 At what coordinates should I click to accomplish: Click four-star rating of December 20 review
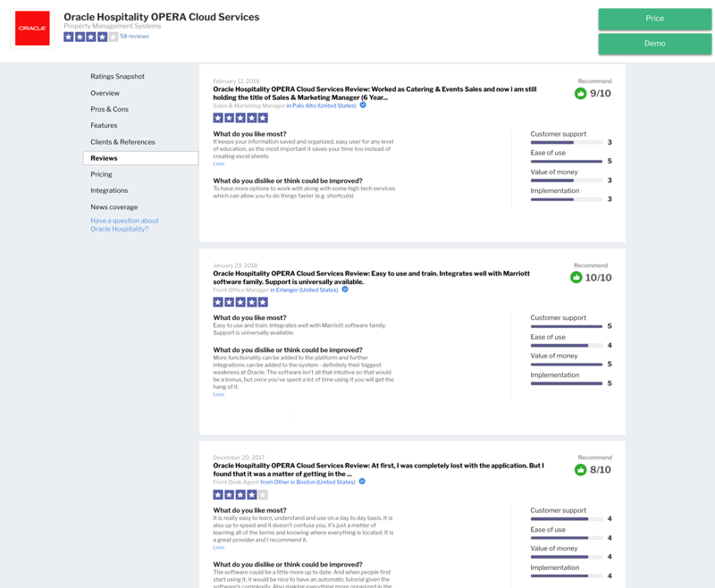(240, 494)
